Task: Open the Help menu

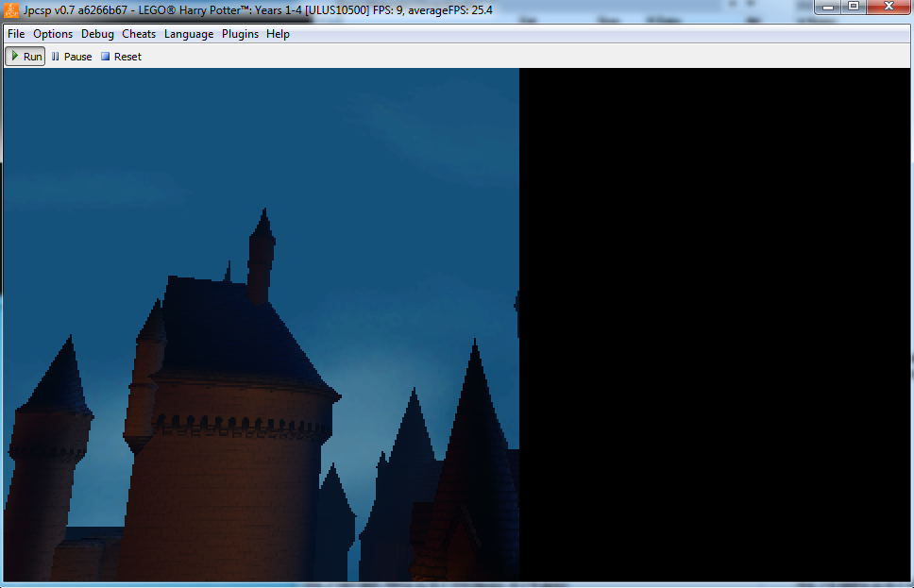Action: [278, 34]
